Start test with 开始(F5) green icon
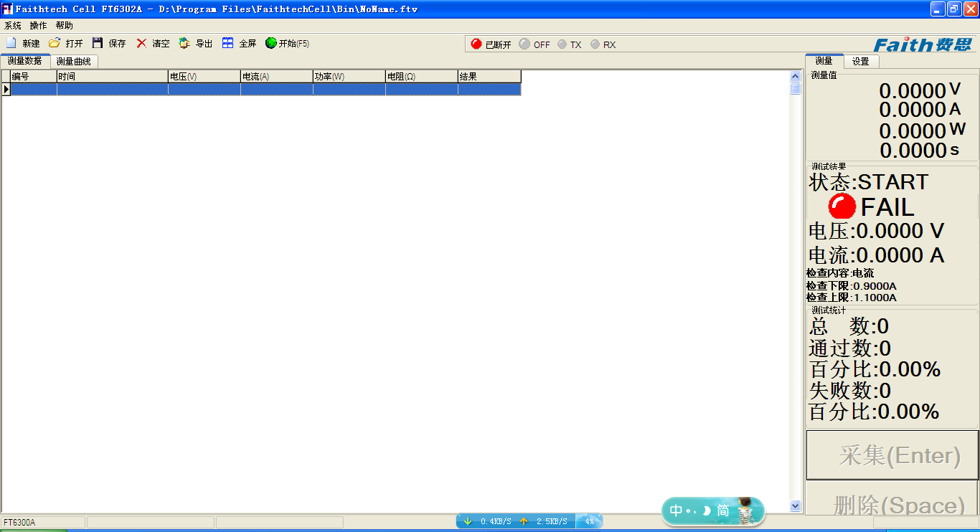This screenshot has height=532, width=980. click(270, 43)
